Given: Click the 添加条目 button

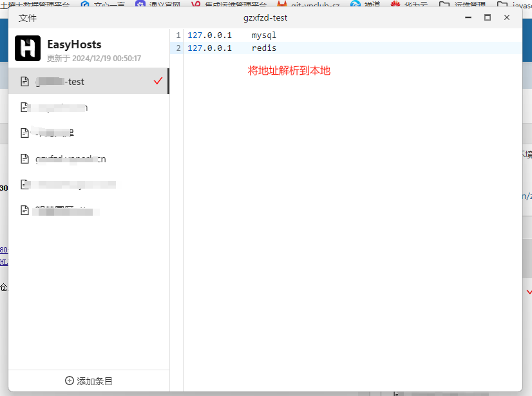Looking at the screenshot, I should [x=88, y=381].
